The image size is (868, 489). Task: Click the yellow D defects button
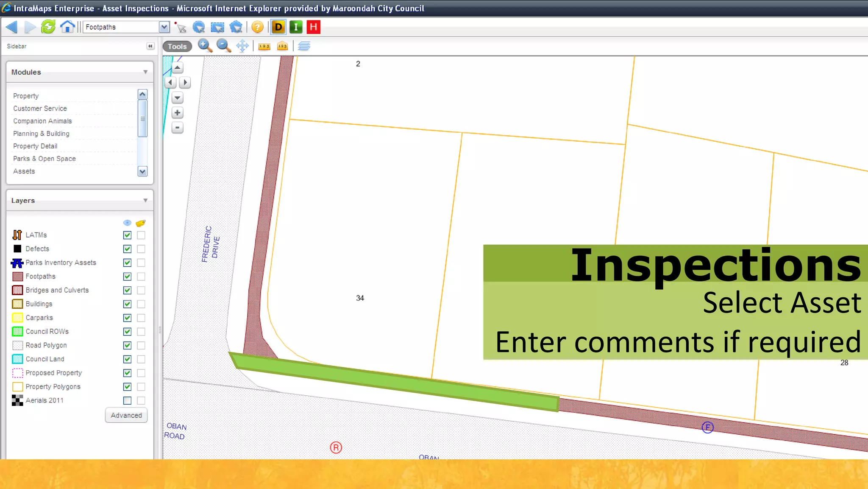click(278, 27)
